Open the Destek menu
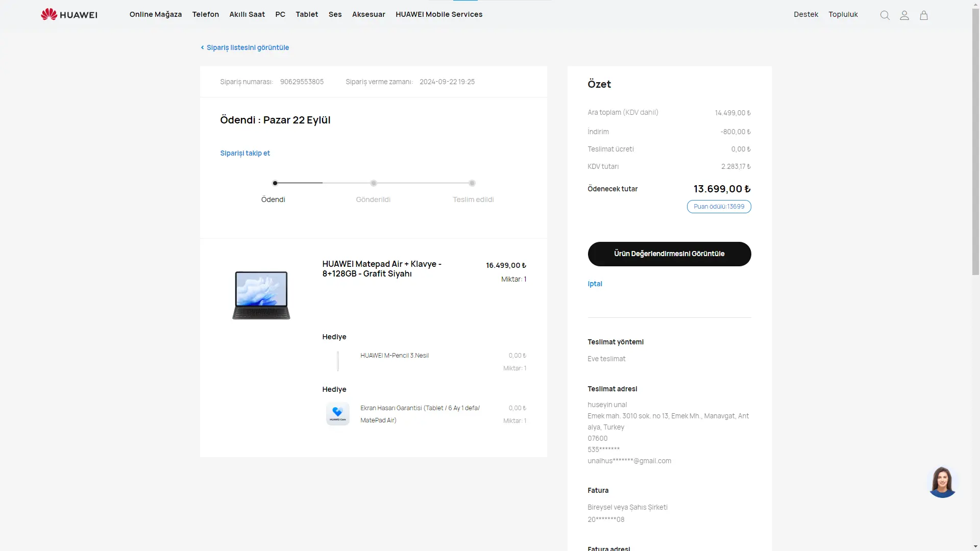The image size is (980, 551). pos(805,14)
